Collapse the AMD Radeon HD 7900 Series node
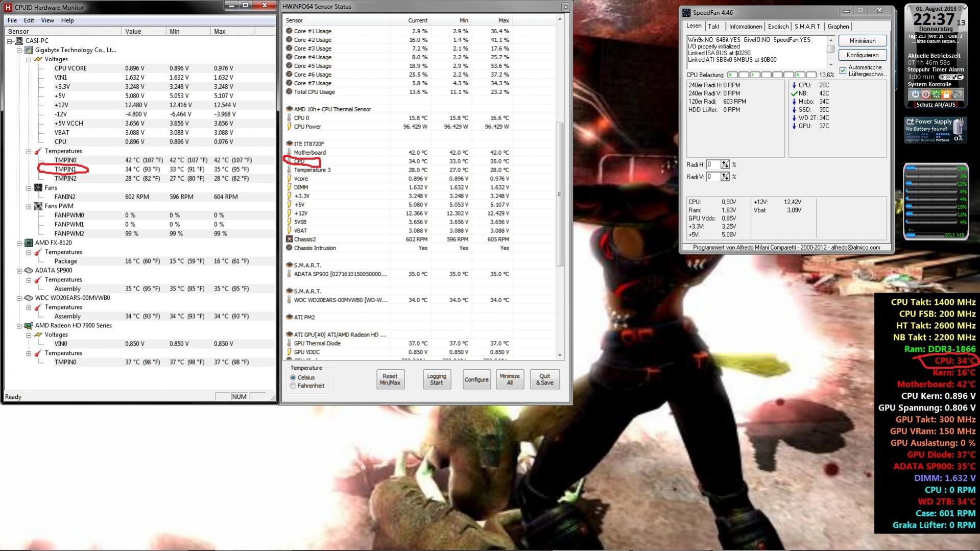Image resolution: width=980 pixels, height=551 pixels. click(19, 326)
